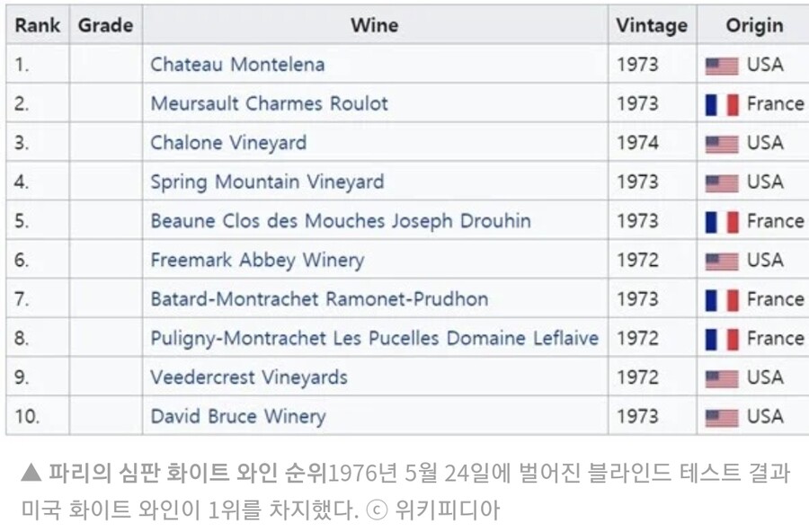Open the Veedercrest Vineyards link
The width and height of the screenshot is (809, 532).
249,377
